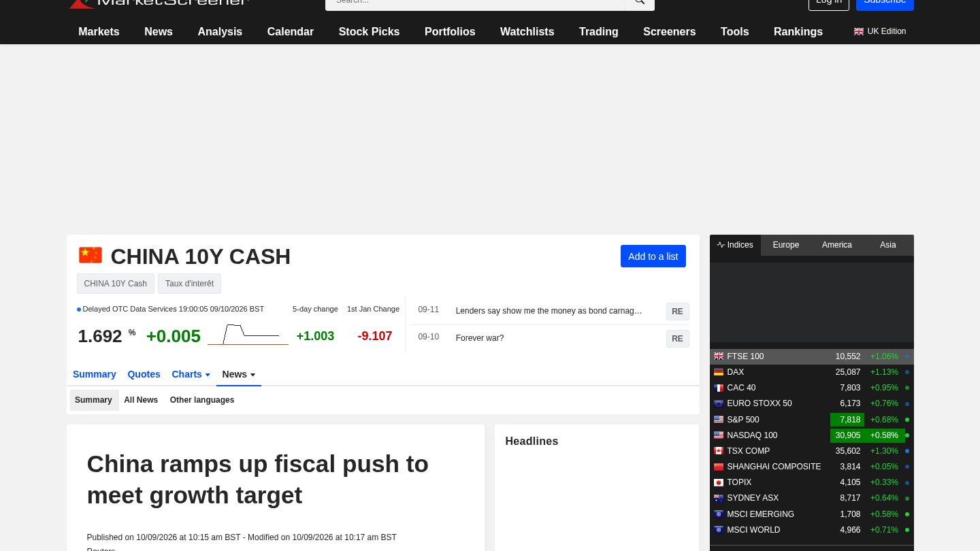
Task: Switch to the Europe tab
Action: (x=786, y=245)
